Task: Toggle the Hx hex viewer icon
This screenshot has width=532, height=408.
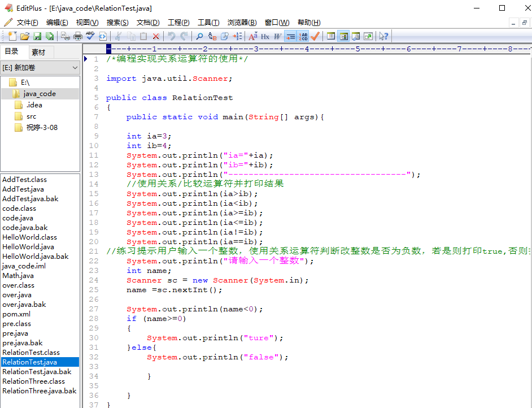Action: (265, 36)
